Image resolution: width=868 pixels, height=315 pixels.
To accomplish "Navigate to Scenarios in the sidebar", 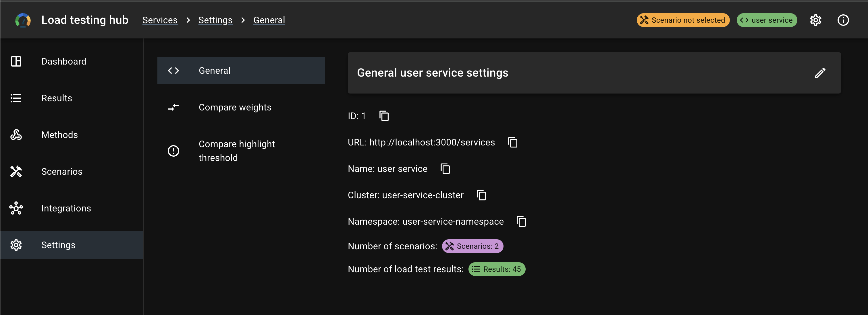I will (72, 171).
